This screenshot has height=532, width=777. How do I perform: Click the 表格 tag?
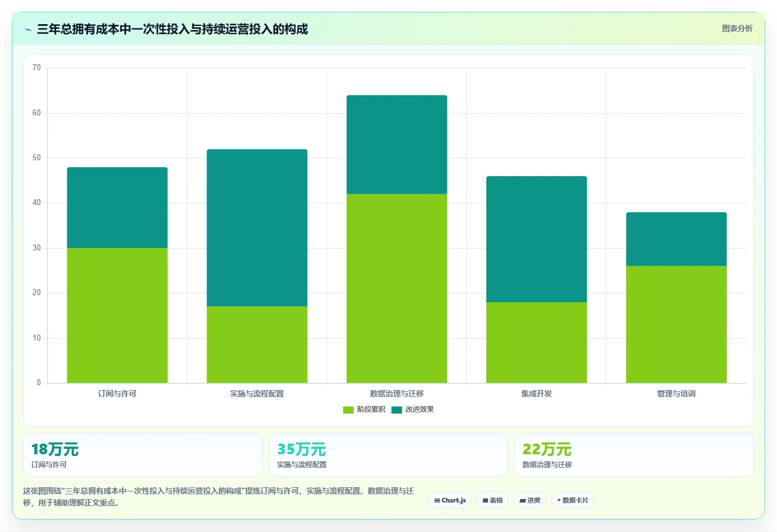pos(493,500)
